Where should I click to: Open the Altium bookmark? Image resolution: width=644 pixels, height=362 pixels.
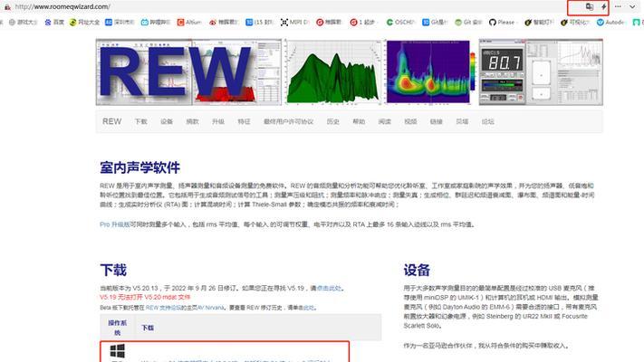coord(189,22)
